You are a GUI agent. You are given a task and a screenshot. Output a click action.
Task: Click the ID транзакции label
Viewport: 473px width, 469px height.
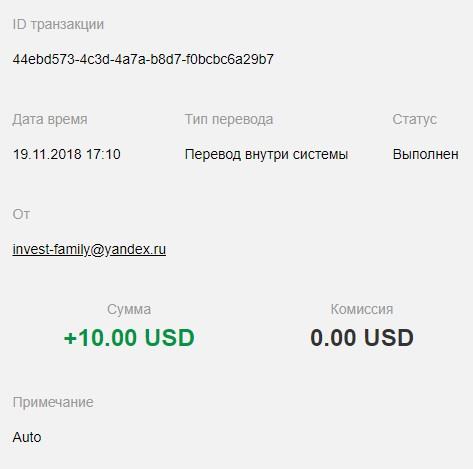pyautogui.click(x=58, y=24)
